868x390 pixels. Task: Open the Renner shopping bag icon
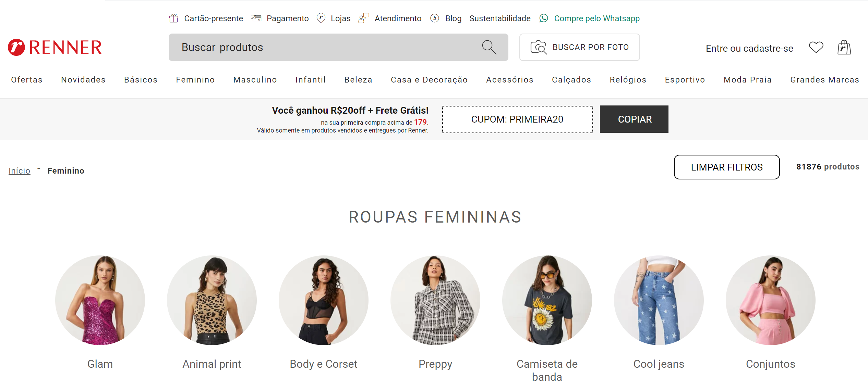pyautogui.click(x=844, y=47)
